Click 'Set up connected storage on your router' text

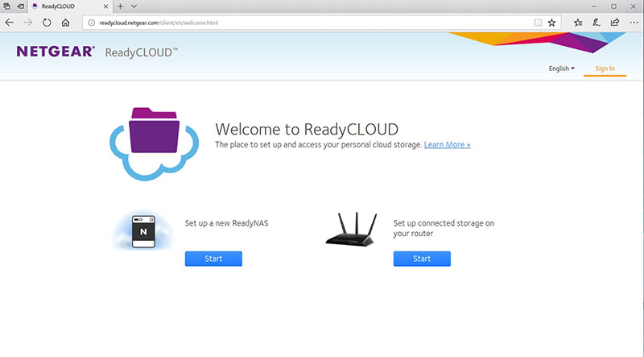(x=444, y=228)
